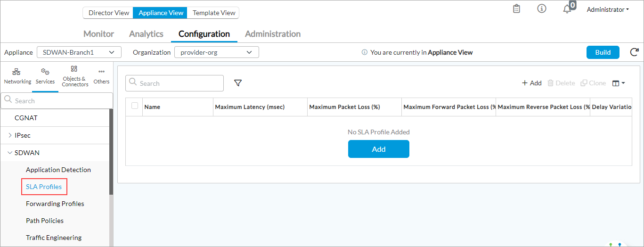This screenshot has width=644, height=247.
Task: Click Maximum Latency (msec) column header
Action: point(260,107)
